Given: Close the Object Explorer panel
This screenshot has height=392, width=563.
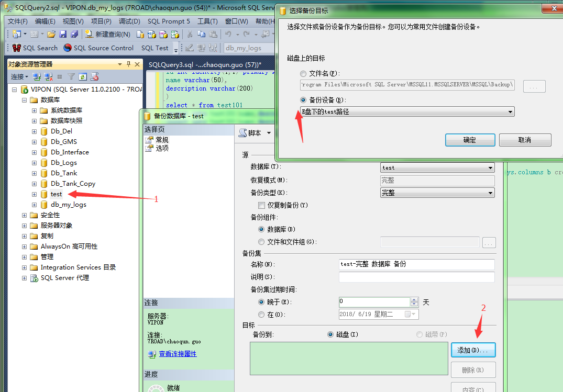Looking at the screenshot, I should pyautogui.click(x=137, y=64).
